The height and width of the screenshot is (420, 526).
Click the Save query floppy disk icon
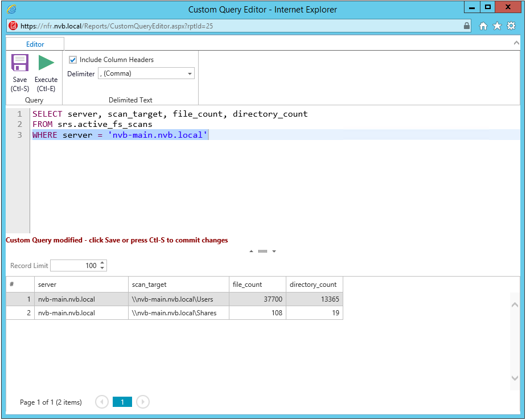click(x=20, y=63)
